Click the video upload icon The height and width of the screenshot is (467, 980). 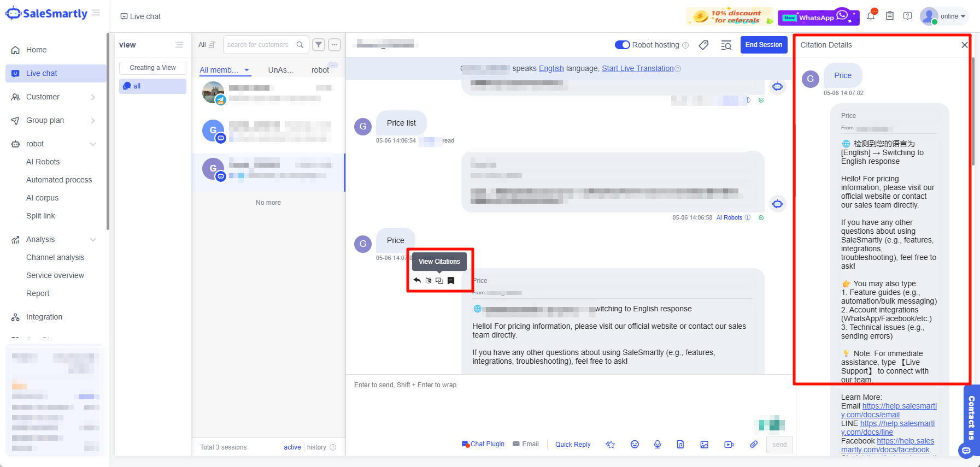(729, 445)
